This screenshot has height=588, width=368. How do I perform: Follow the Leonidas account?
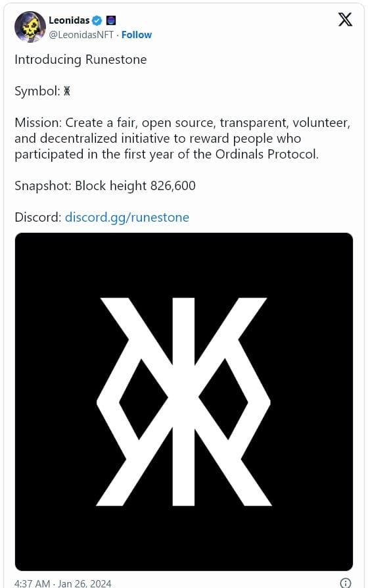(137, 35)
